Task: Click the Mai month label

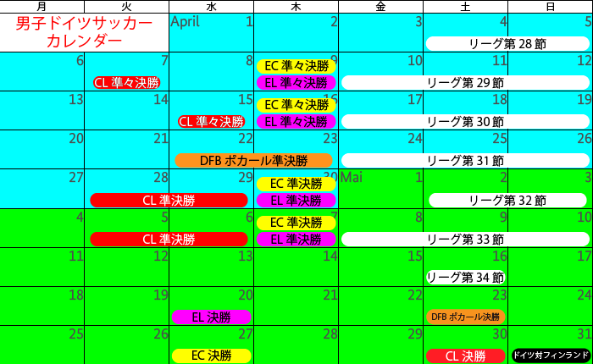Action: [x=352, y=177]
